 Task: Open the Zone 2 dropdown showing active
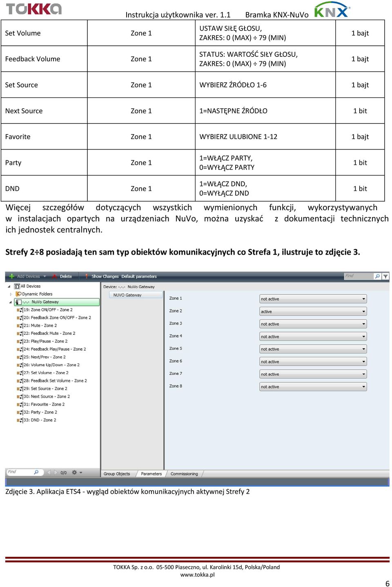(313, 311)
